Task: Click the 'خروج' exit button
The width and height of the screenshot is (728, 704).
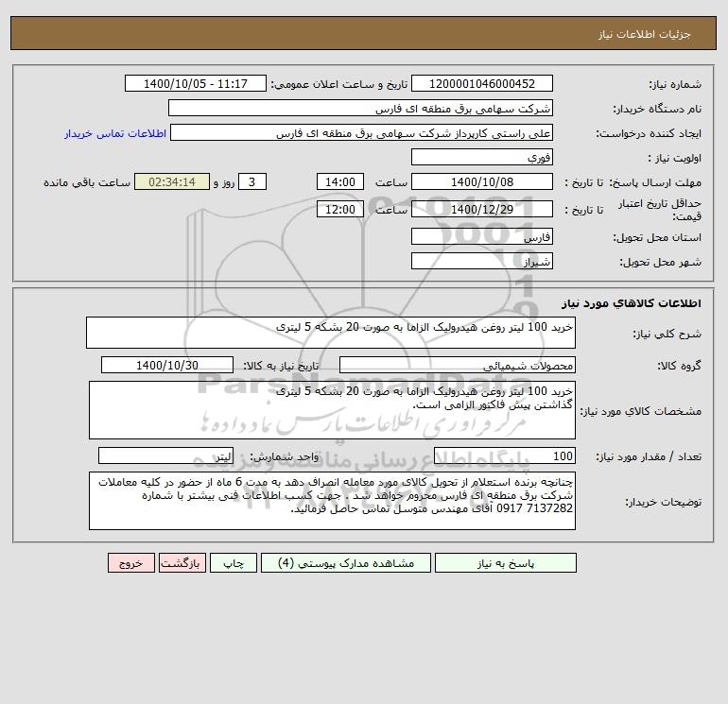Action: [x=130, y=563]
